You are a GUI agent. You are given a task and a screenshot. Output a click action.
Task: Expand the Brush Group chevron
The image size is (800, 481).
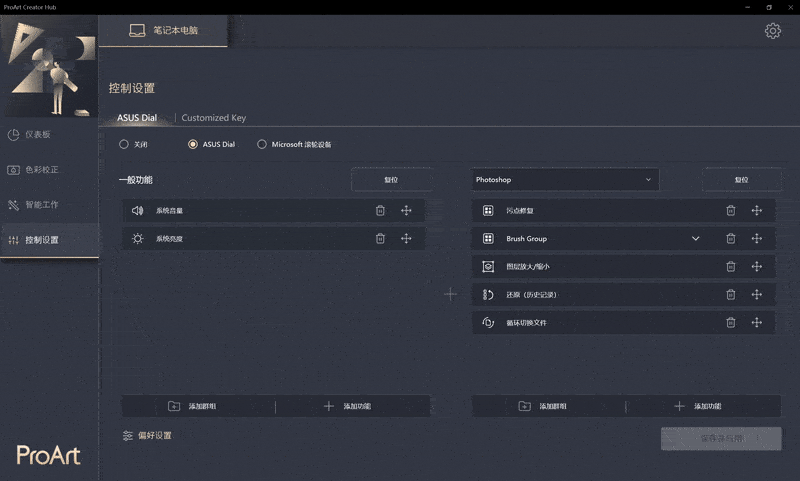(x=695, y=239)
